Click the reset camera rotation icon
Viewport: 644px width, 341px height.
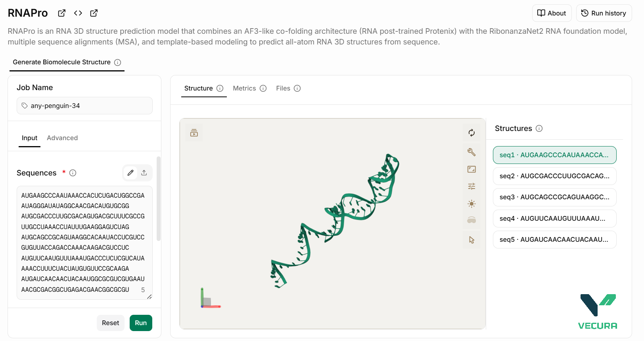tap(471, 133)
